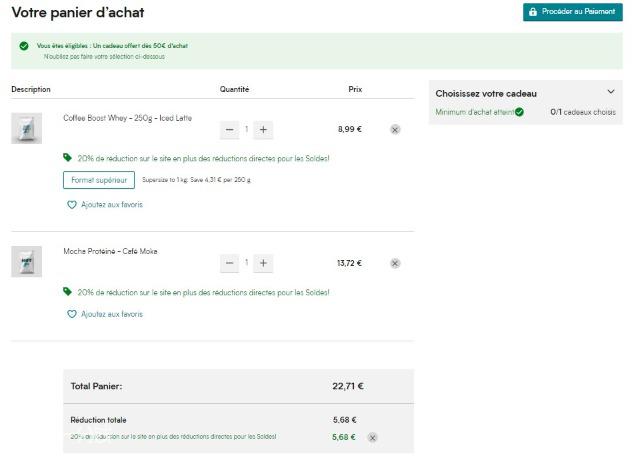Viewport: 632px width, 457px height.
Task: Click the 8,99 € price
Action: tap(350, 129)
